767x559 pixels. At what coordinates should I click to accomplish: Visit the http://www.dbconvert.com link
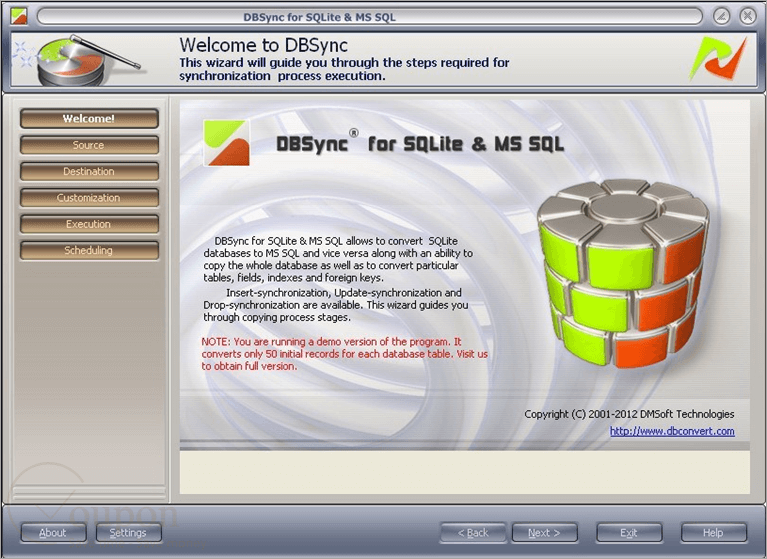[x=672, y=431]
